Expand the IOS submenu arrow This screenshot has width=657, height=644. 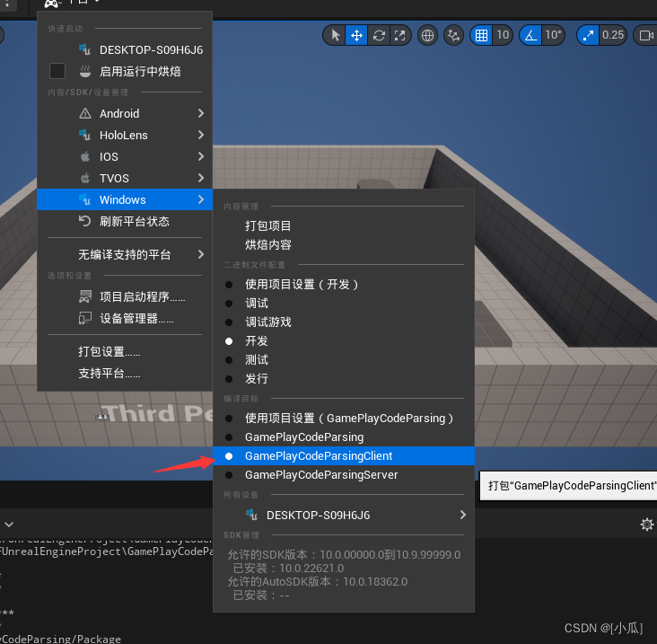[x=201, y=157]
